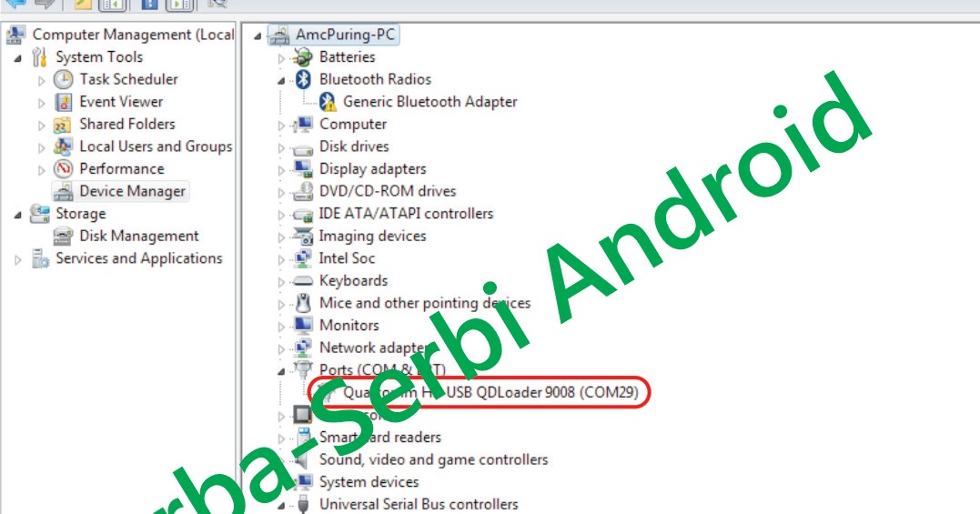The image size is (980, 514).
Task: Select "Device Manager" label in System Tools
Action: pos(133,191)
